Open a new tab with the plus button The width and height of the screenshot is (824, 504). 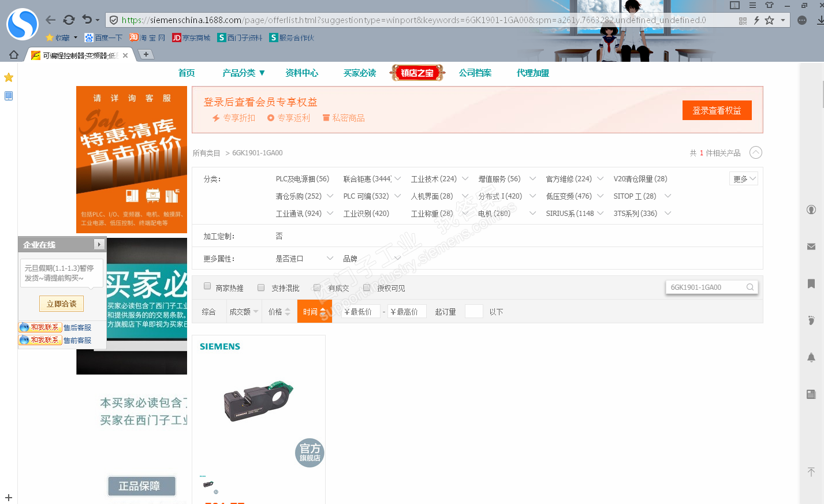[146, 54]
